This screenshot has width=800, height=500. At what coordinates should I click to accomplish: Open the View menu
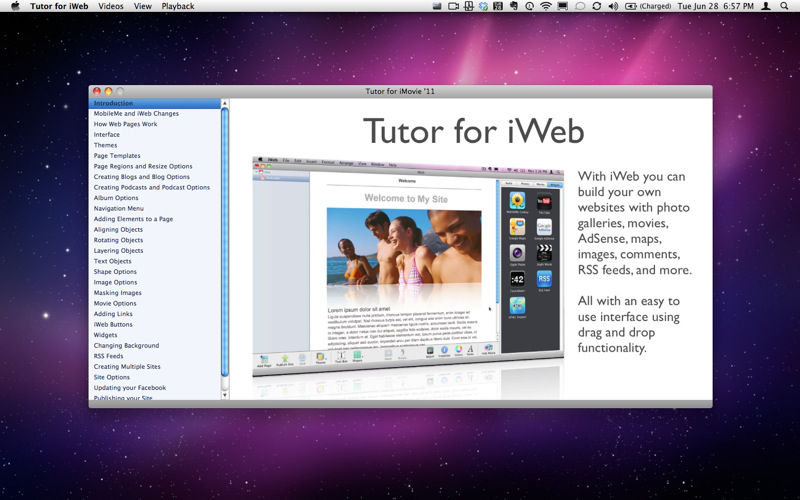(x=142, y=6)
